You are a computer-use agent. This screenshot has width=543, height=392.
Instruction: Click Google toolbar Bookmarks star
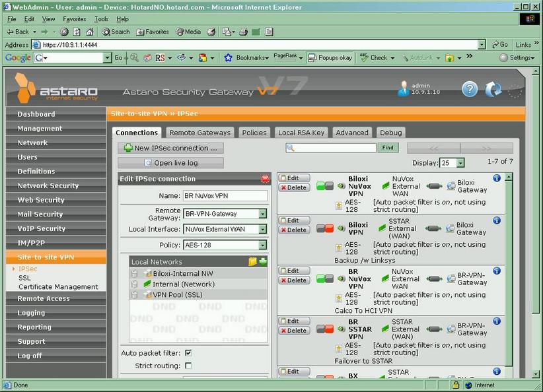(x=228, y=58)
